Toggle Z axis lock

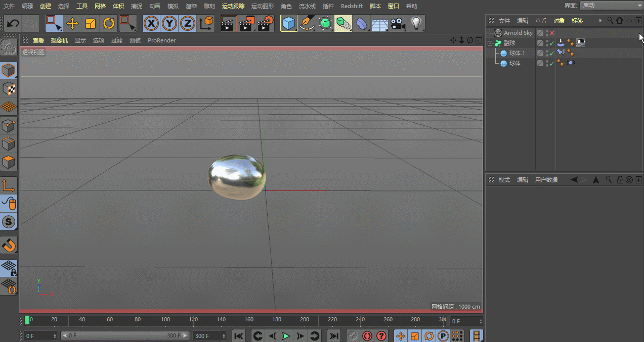coord(187,24)
